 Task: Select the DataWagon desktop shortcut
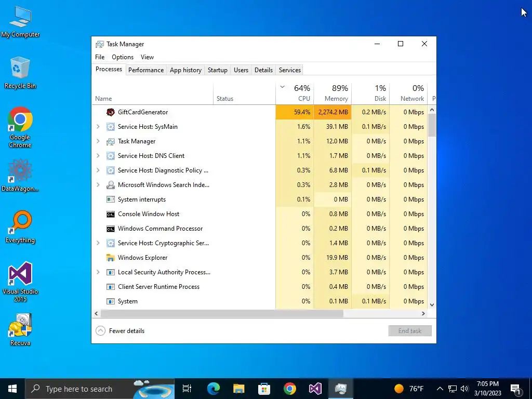tap(20, 175)
